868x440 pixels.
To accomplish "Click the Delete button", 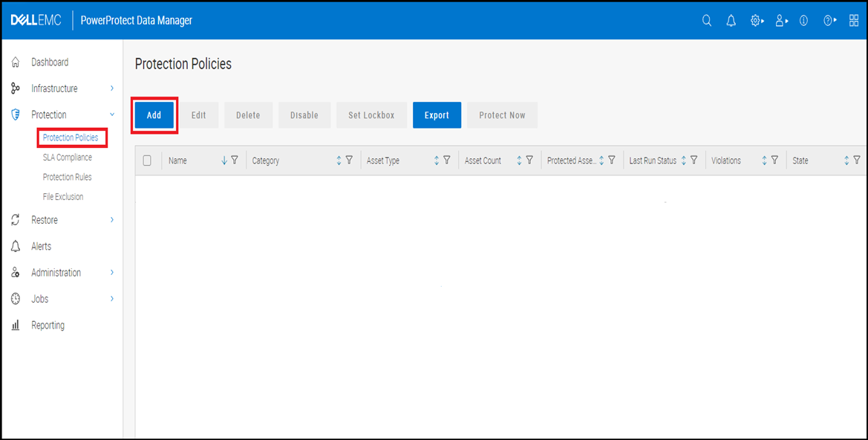I will (x=248, y=115).
